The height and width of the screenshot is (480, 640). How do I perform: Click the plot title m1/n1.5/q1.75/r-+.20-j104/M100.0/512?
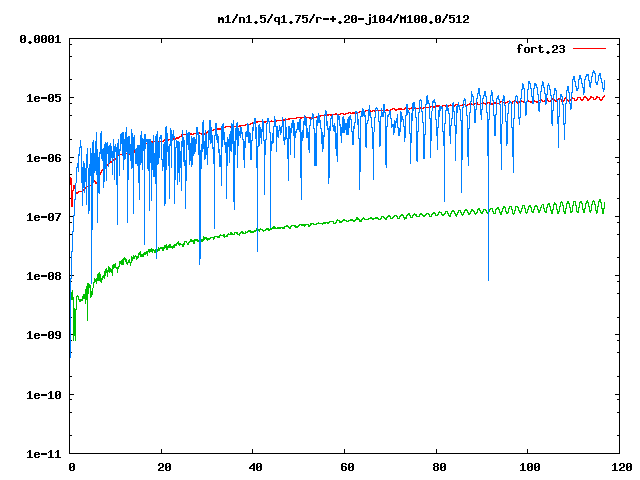point(343,19)
